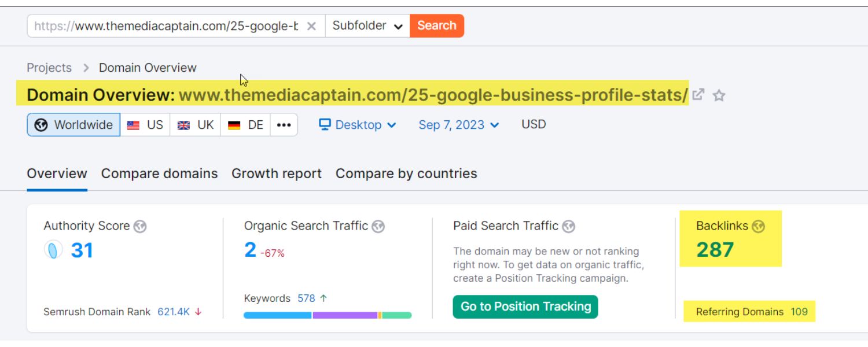Switch database to US
Viewport: 868px width, 347px height.
(x=146, y=124)
